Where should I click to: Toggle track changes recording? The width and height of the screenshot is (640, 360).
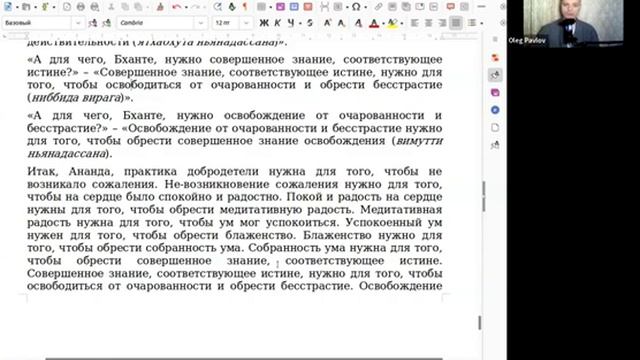[464, 7]
